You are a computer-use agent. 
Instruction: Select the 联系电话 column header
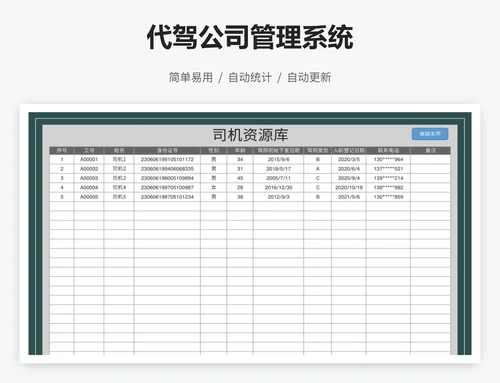click(x=388, y=151)
